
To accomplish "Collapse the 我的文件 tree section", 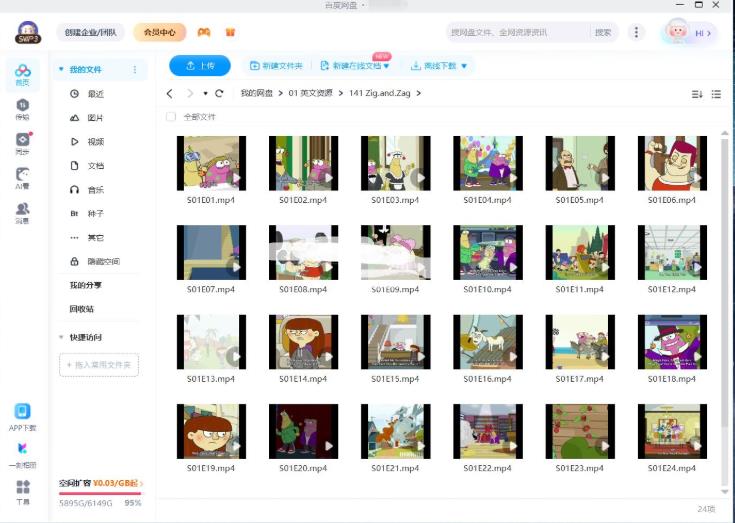I will (x=61, y=69).
